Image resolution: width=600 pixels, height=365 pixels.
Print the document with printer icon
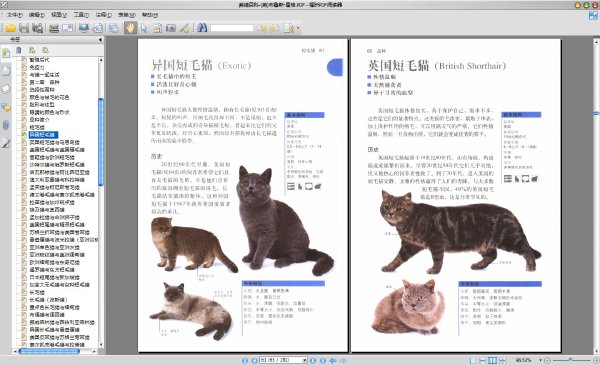tap(54, 28)
